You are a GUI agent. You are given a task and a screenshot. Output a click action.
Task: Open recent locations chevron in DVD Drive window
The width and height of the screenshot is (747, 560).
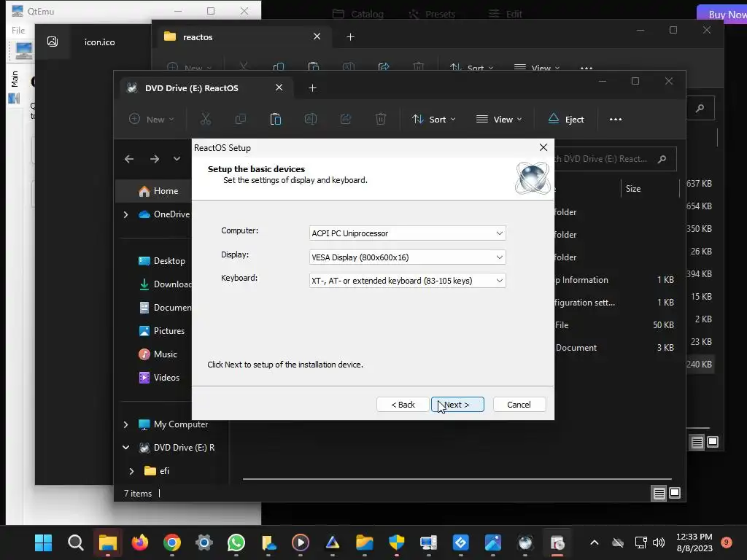click(177, 158)
